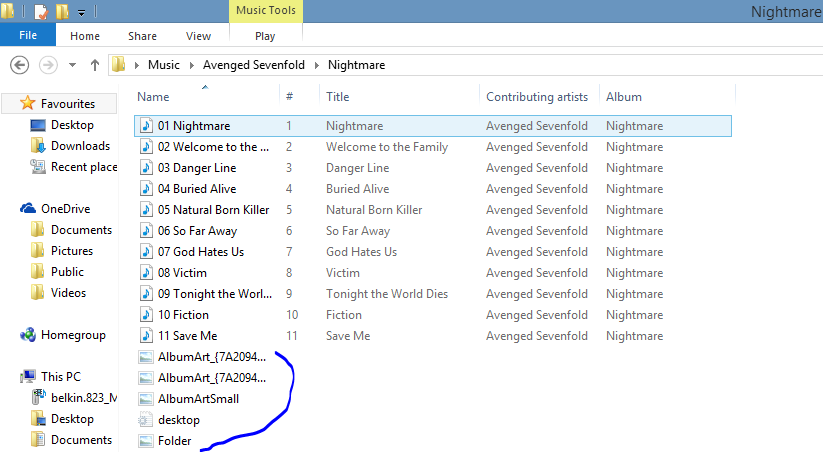Image resolution: width=823 pixels, height=452 pixels.
Task: Select the desktop settings file icon
Action: click(146, 420)
